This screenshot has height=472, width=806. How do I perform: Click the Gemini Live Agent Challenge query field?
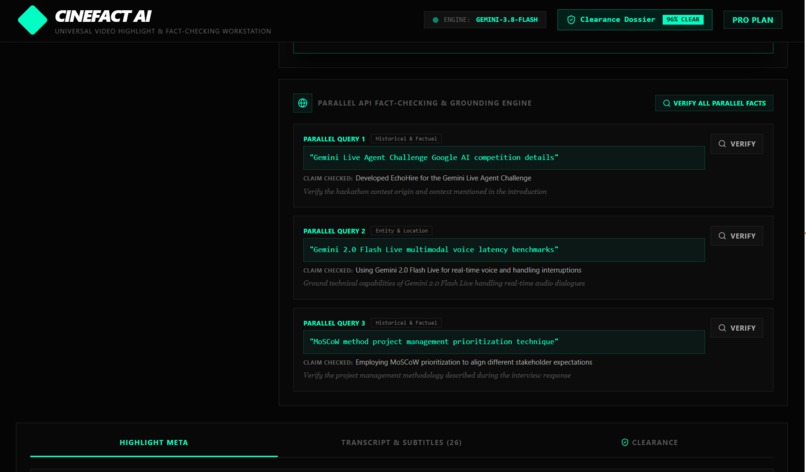click(x=504, y=158)
